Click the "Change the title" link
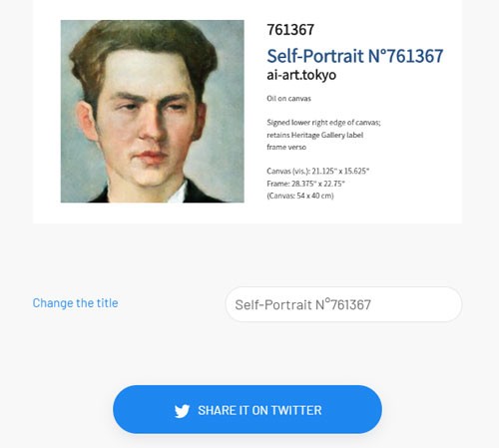 coord(75,303)
